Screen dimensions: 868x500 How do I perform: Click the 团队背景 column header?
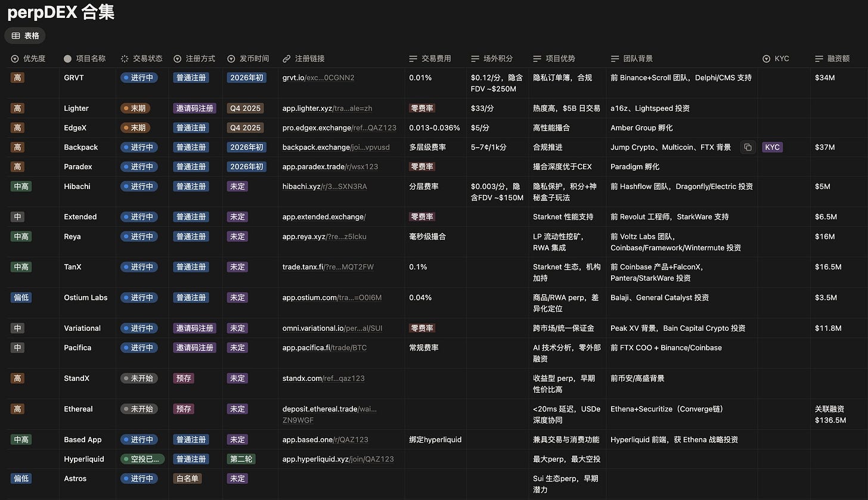point(631,58)
